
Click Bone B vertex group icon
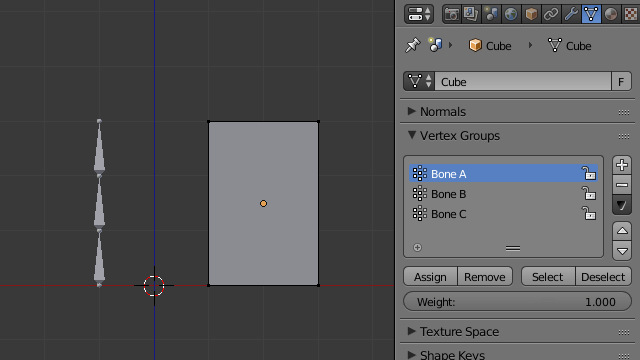(419, 193)
